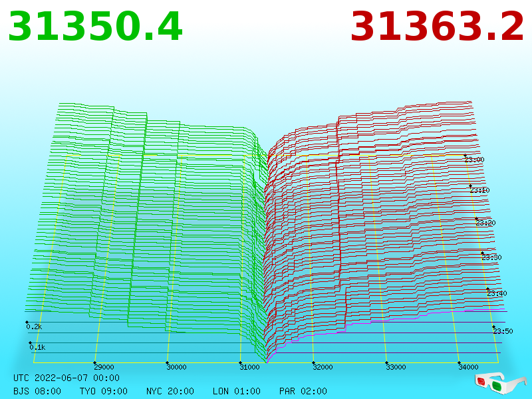Click the TYO 09:00 time label
Image resolution: width=532 pixels, height=399 pixels.
[104, 391]
